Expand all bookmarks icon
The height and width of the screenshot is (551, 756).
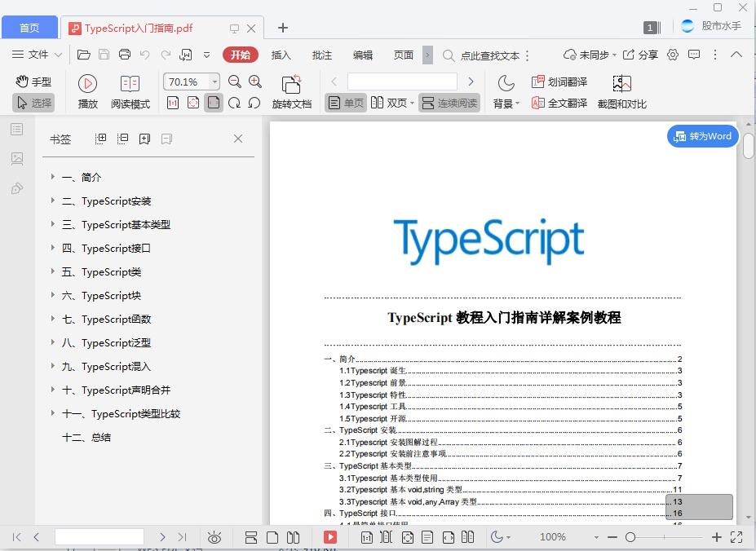101,139
